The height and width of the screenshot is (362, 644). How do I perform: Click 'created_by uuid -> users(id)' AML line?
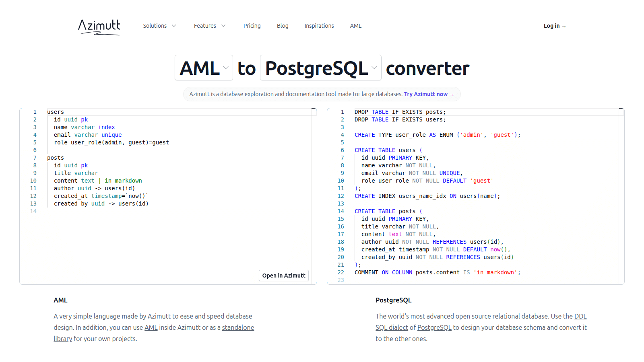(x=101, y=204)
